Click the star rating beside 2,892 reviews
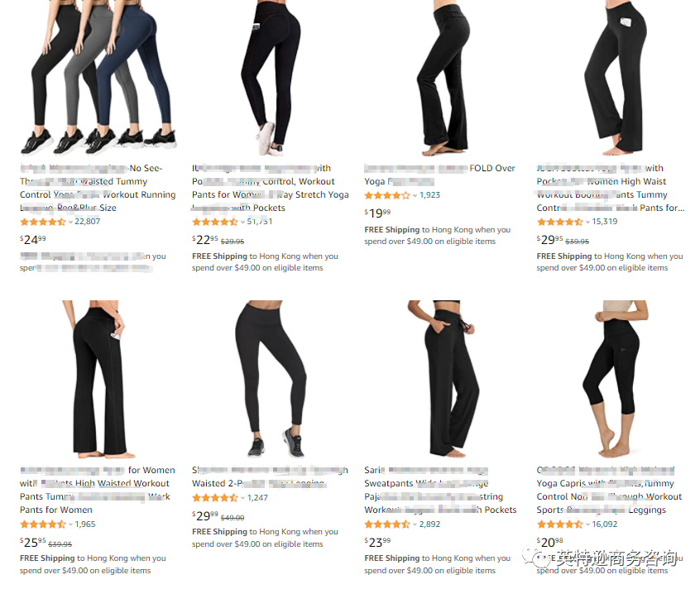The width and height of the screenshot is (700, 589). click(387, 524)
